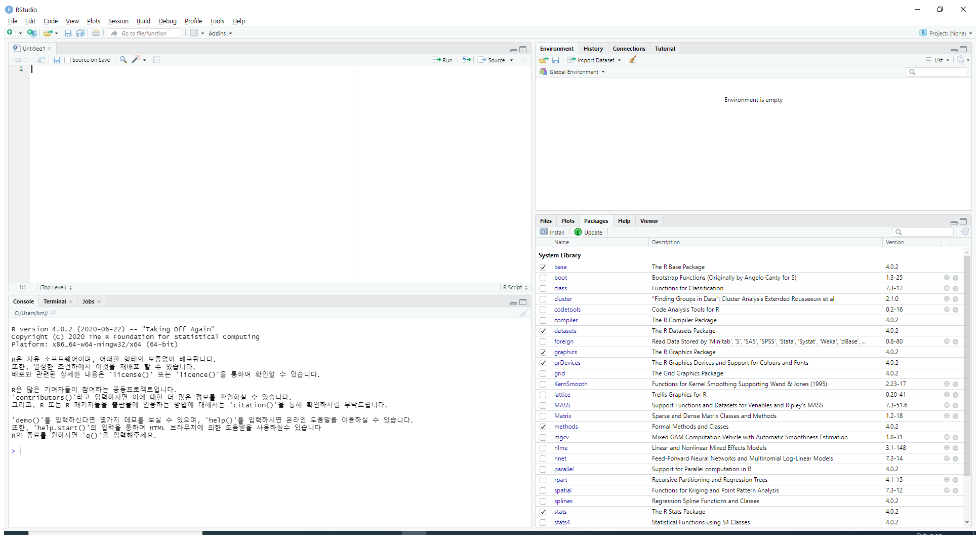Switch to the History tab
The height and width of the screenshot is (535, 980).
593,49
